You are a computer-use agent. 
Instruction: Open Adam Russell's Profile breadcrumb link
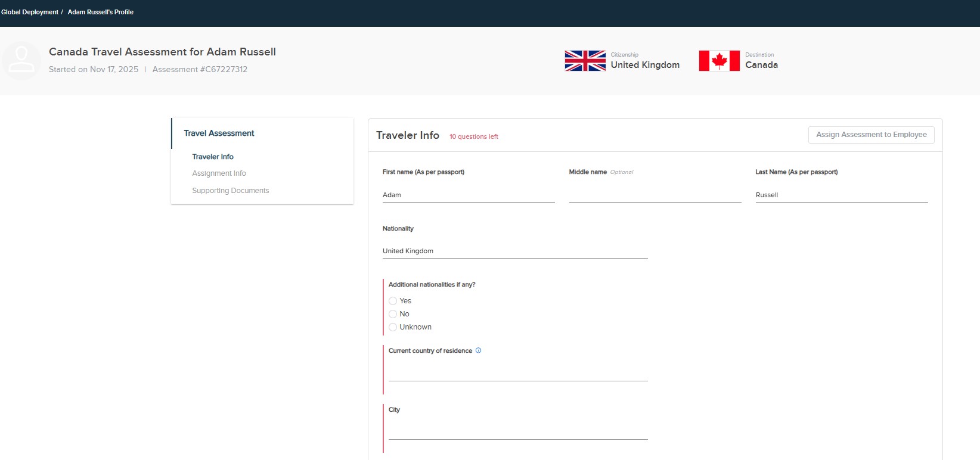tap(100, 12)
